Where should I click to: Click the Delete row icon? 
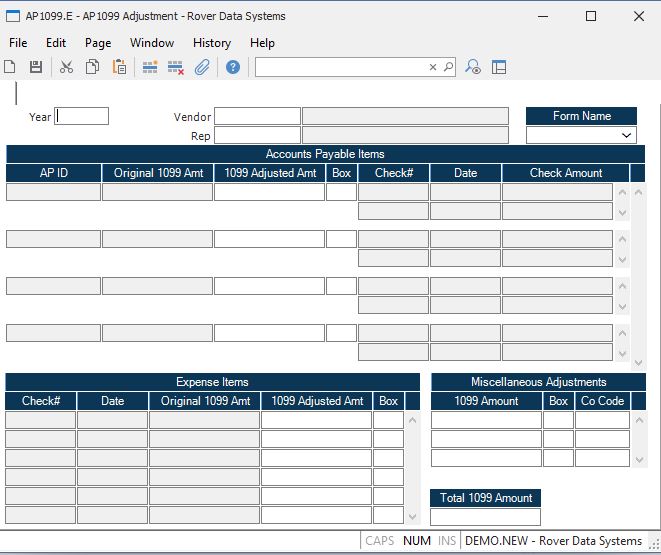coord(176,67)
